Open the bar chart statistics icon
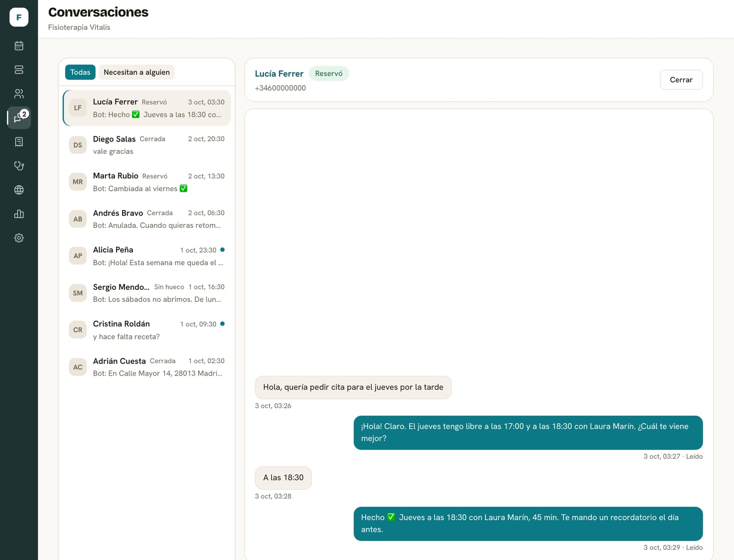The height and width of the screenshot is (560, 734). click(19, 214)
